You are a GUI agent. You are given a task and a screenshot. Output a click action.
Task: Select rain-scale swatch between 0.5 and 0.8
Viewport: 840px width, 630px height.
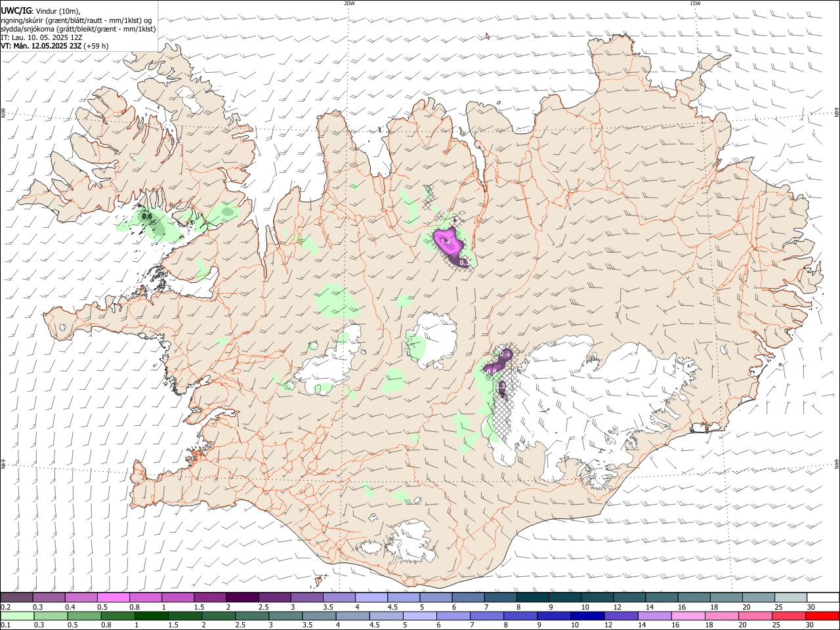pos(84,616)
